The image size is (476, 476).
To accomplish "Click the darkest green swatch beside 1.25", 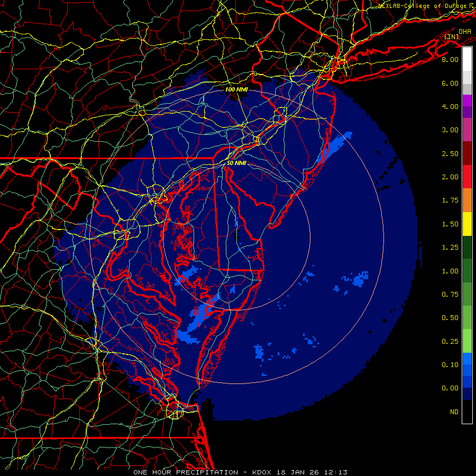I will [467, 247].
